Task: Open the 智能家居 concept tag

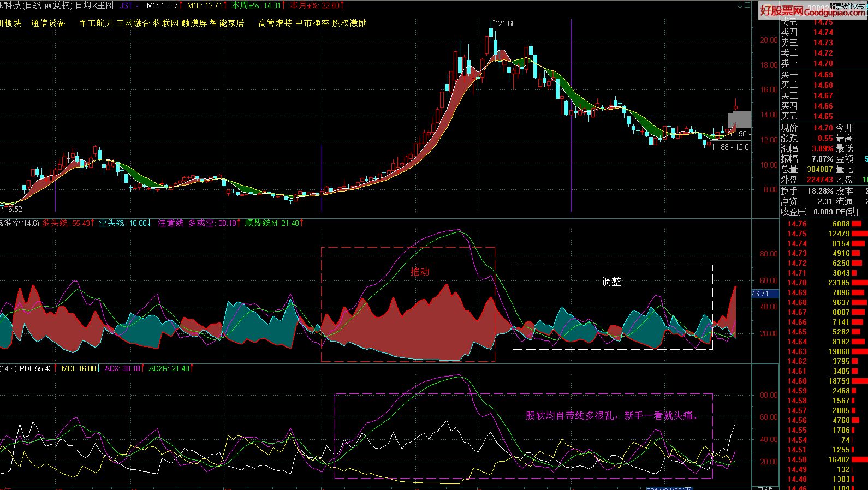Action: [x=227, y=23]
